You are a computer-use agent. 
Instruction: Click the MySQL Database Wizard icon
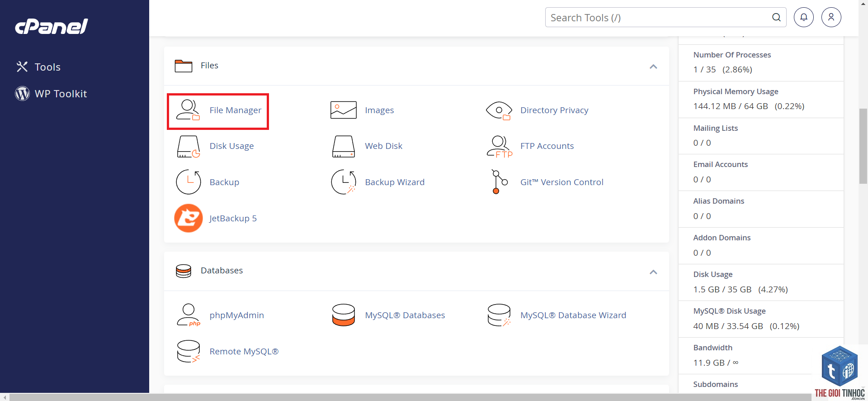[499, 315]
